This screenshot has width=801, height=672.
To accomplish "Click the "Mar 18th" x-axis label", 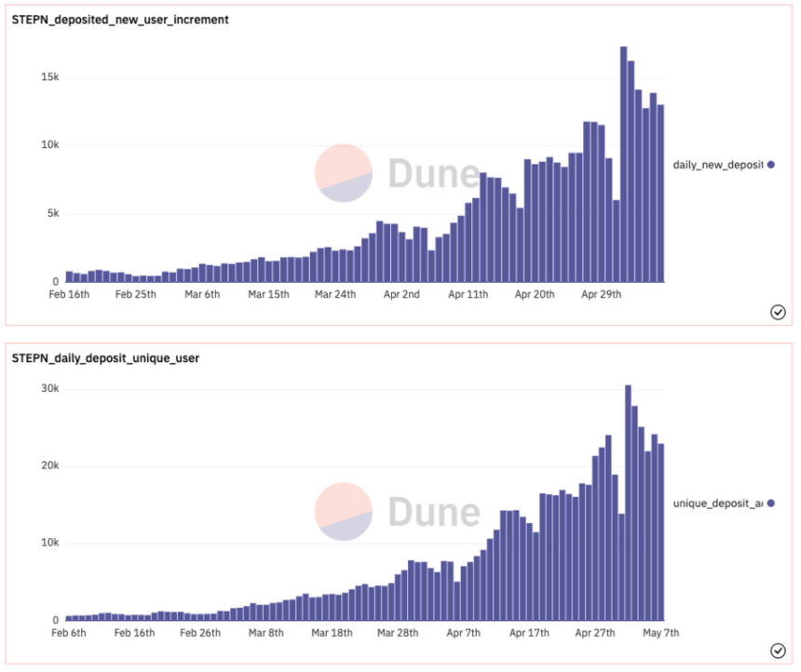I will coord(333,633).
